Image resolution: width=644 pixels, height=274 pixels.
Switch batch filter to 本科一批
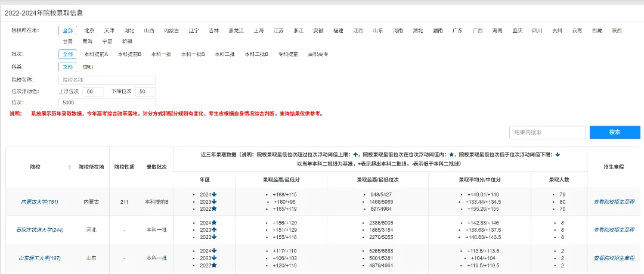(x=161, y=54)
